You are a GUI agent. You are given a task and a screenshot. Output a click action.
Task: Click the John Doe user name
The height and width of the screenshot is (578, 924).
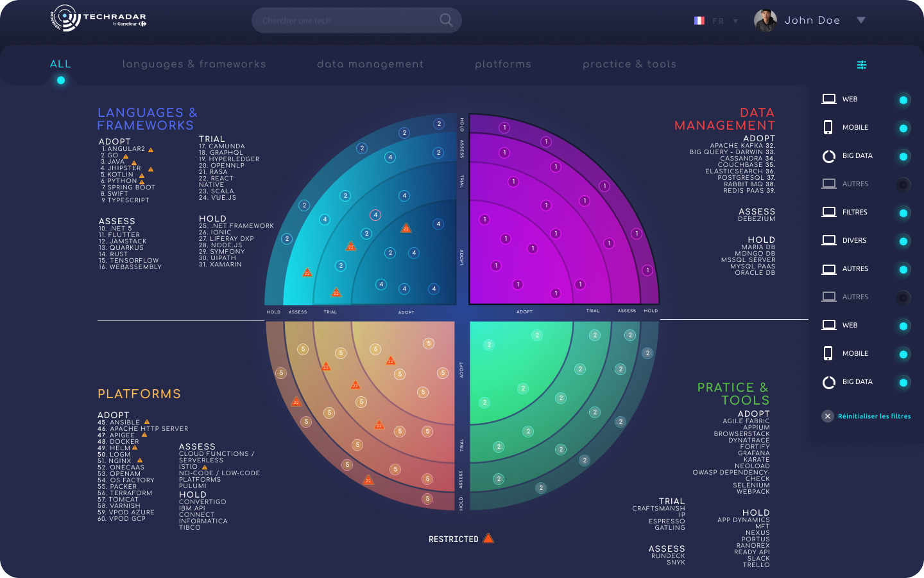[x=812, y=21]
